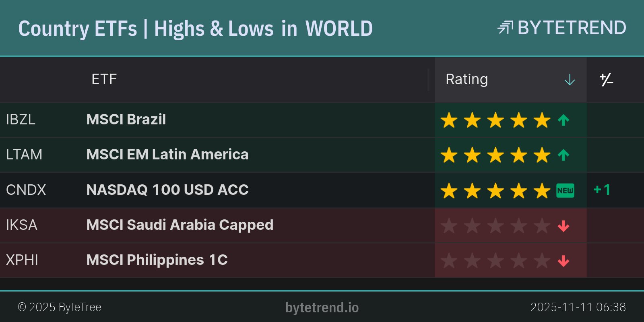Screen dimensions: 644x322
Task: Select the NASDAQ 100 USD ACC row
Action: coord(167,190)
